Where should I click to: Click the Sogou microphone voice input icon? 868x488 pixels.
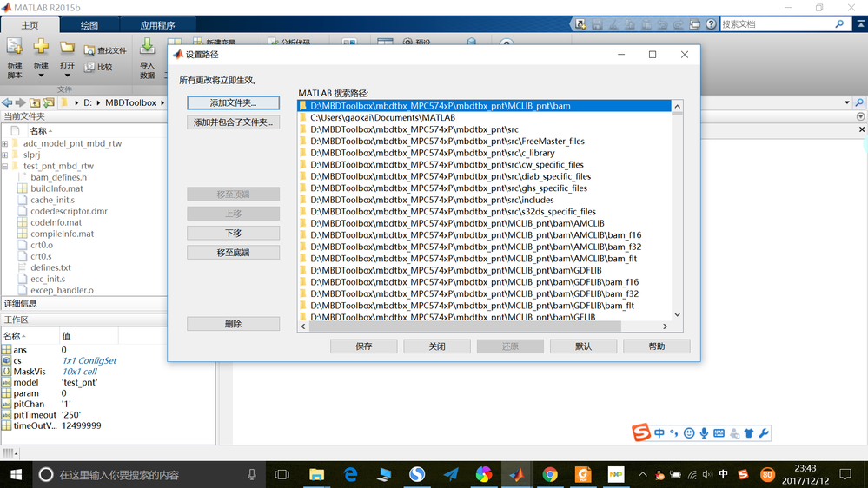pos(704,433)
